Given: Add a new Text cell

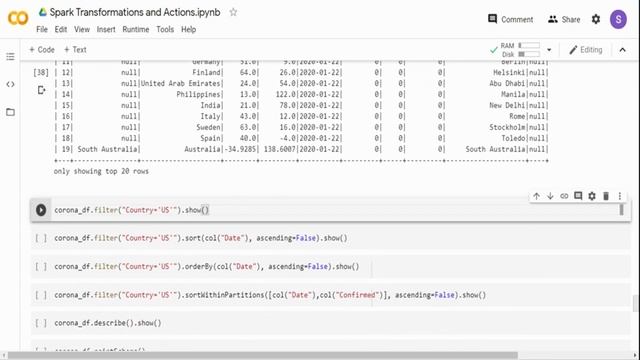Looking at the screenshot, I should pos(75,49).
